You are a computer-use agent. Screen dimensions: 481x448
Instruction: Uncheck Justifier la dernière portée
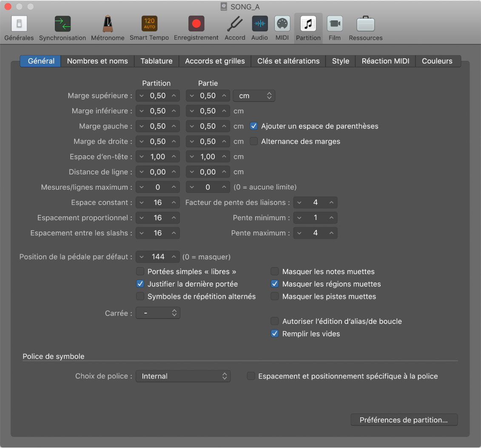[x=140, y=284]
